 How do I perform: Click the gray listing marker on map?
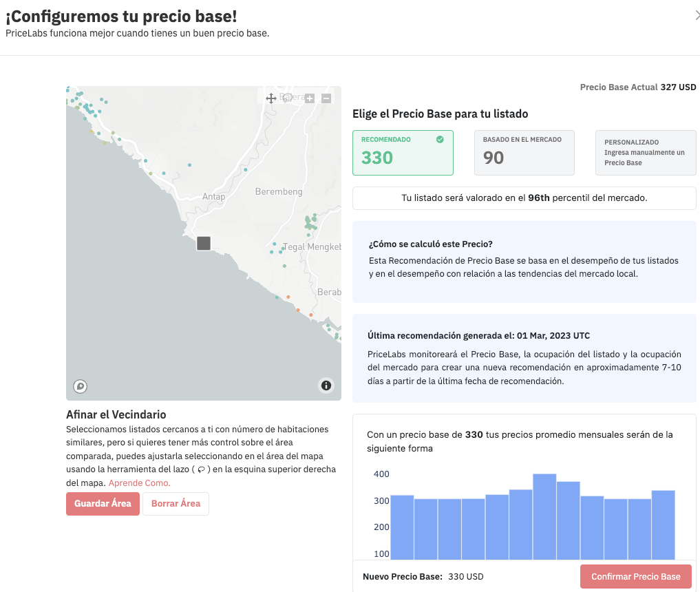[204, 243]
